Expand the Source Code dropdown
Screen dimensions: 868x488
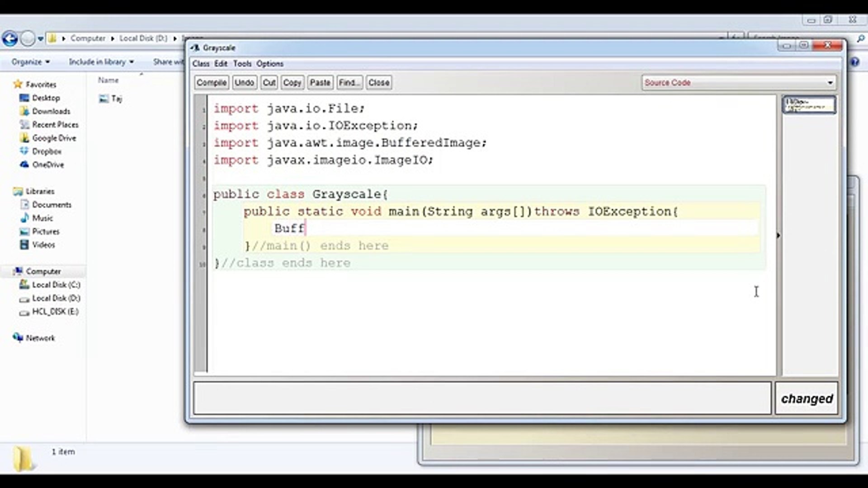click(x=830, y=83)
